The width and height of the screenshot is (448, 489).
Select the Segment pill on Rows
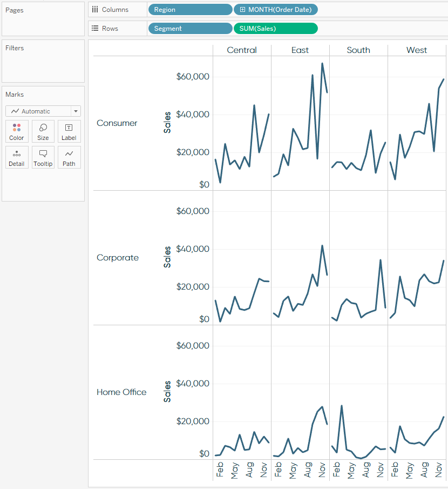click(190, 28)
